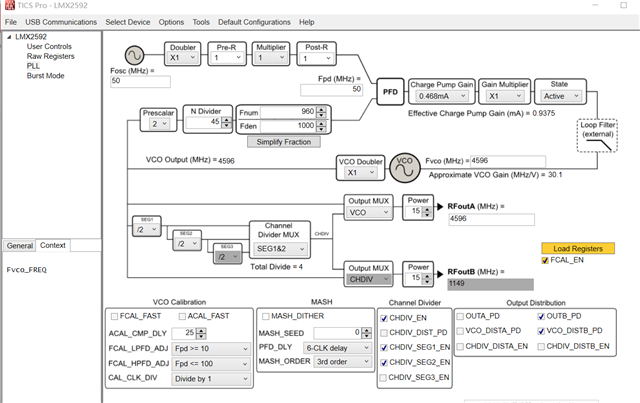Toggle the OUTA_PD checkbox

[460, 316]
